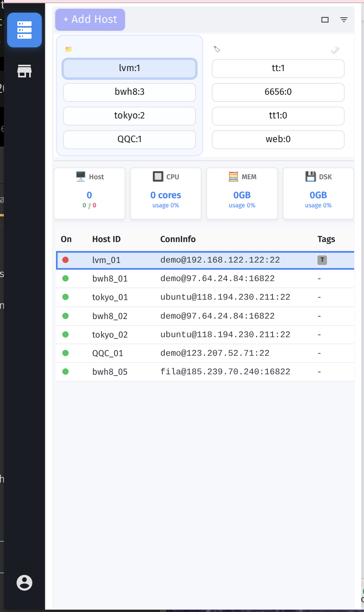The image size is (364, 612).
Task: Switch to the bwh8:3 group
Action: pyautogui.click(x=129, y=92)
